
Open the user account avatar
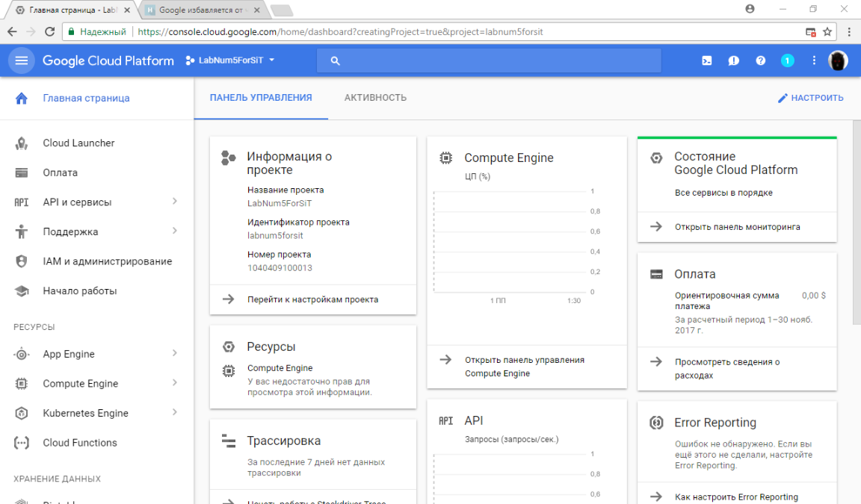(x=838, y=61)
